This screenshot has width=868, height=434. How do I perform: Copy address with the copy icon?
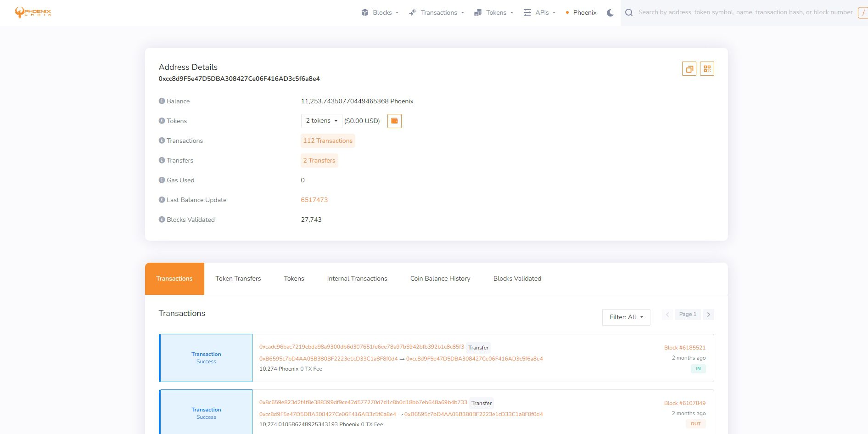[689, 69]
